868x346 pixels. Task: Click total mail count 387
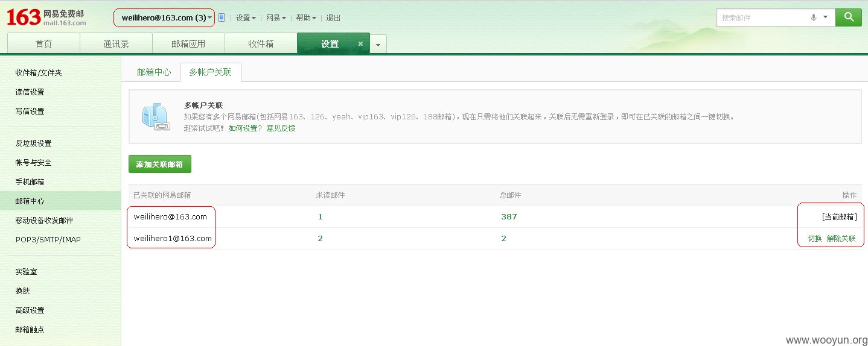click(509, 216)
